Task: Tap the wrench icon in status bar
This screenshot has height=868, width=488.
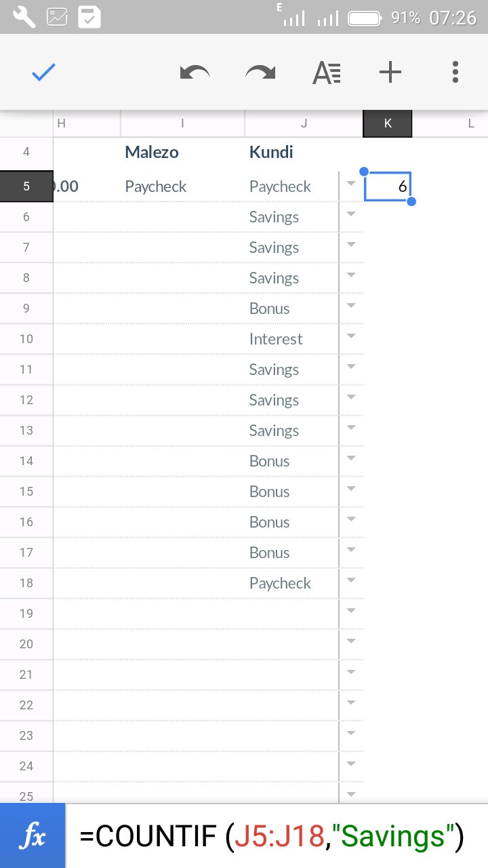Action: [x=24, y=18]
